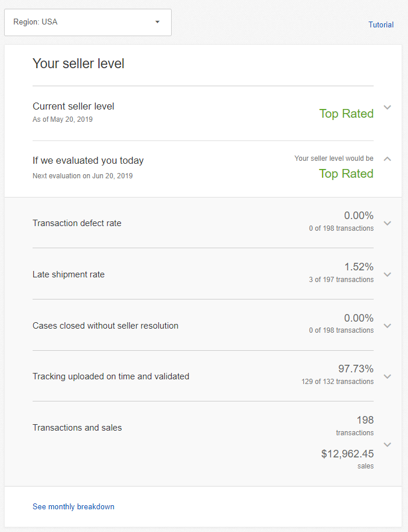Screen dimensions: 408x532
Task: Expand Transactions and sales chevron
Action: tap(388, 445)
